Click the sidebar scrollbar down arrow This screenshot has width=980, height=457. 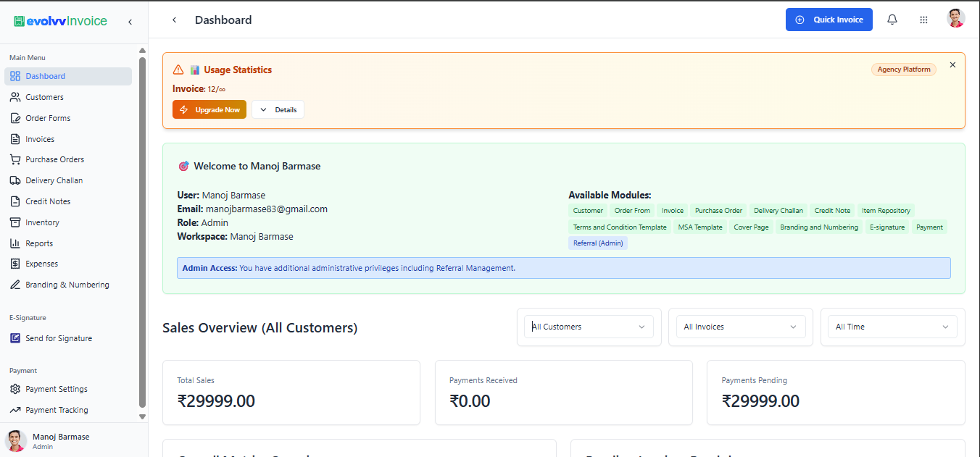point(142,417)
